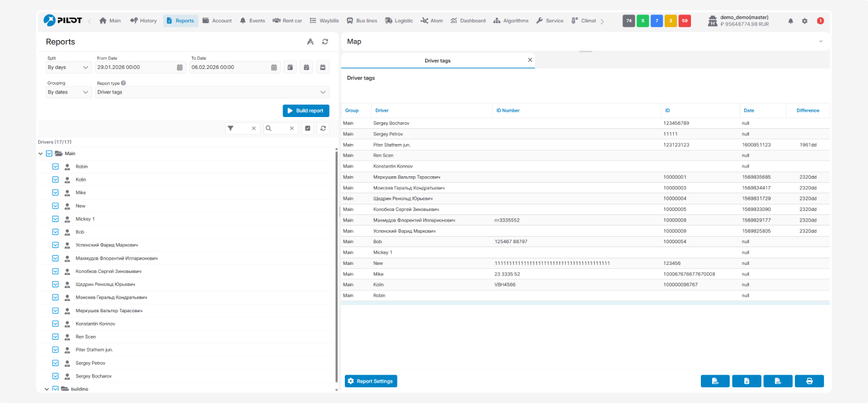Open Report Settings
868x403 pixels.
coord(370,381)
